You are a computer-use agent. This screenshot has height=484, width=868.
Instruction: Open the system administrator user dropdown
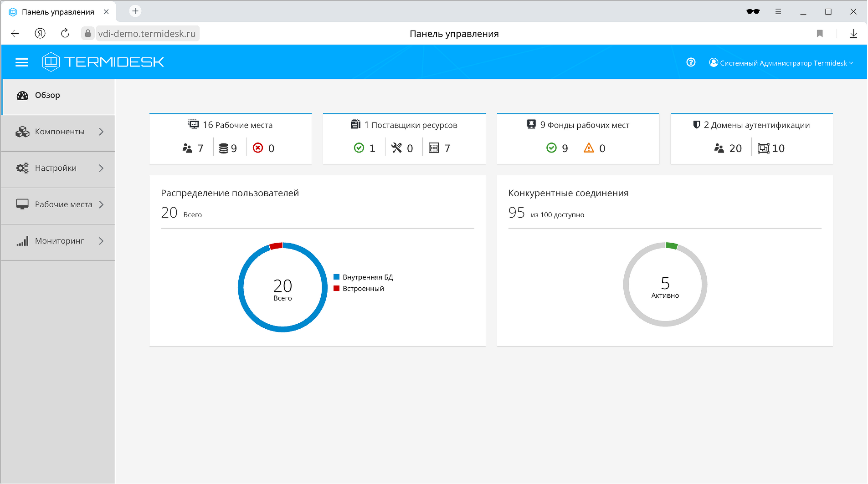click(781, 63)
